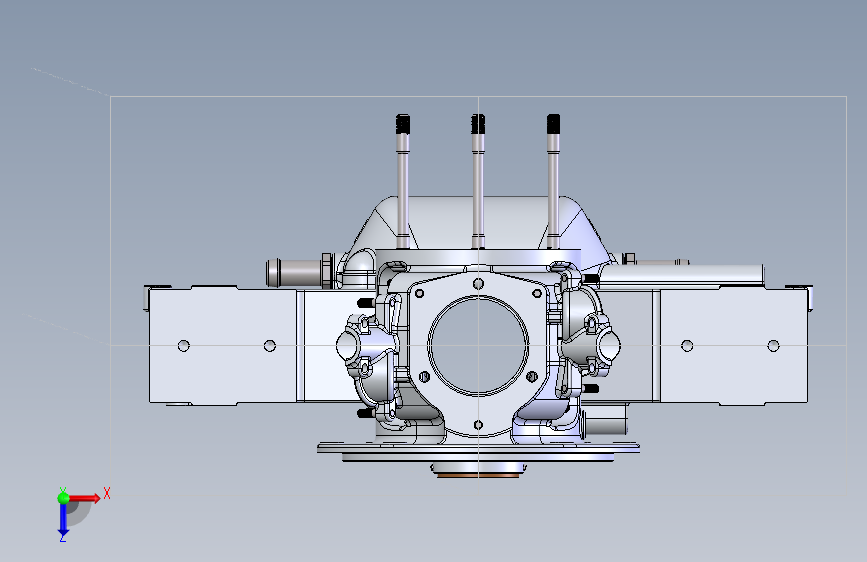Select the copper-colored ring at the bottom
Viewport: 867px width, 562px height.
(x=478, y=475)
